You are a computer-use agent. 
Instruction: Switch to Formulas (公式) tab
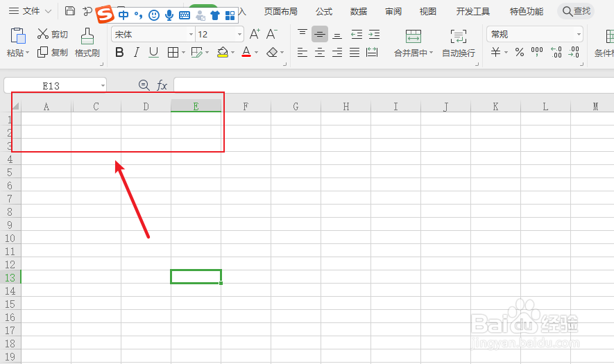click(324, 12)
